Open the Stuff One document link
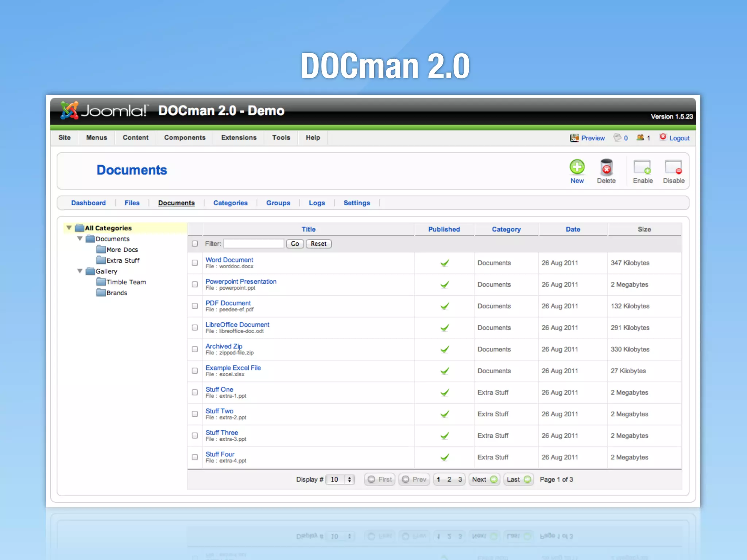 point(219,389)
